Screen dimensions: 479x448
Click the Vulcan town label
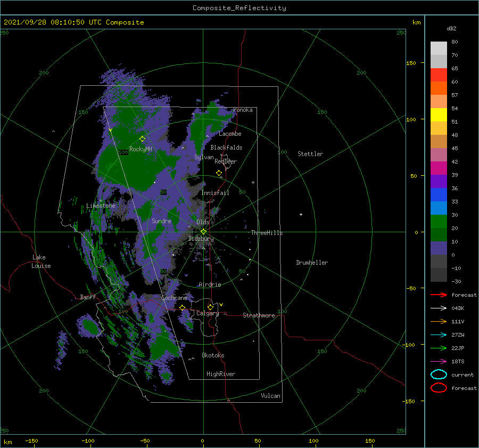(270, 396)
